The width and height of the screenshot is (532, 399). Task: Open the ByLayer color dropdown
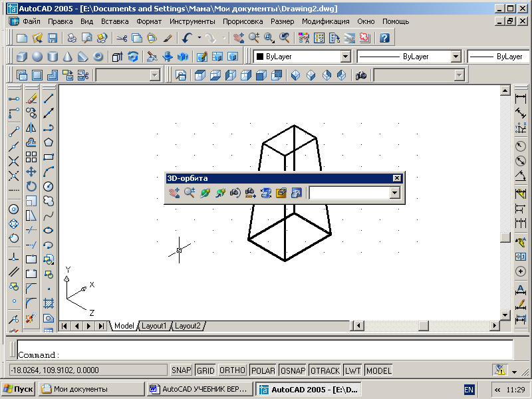click(345, 57)
